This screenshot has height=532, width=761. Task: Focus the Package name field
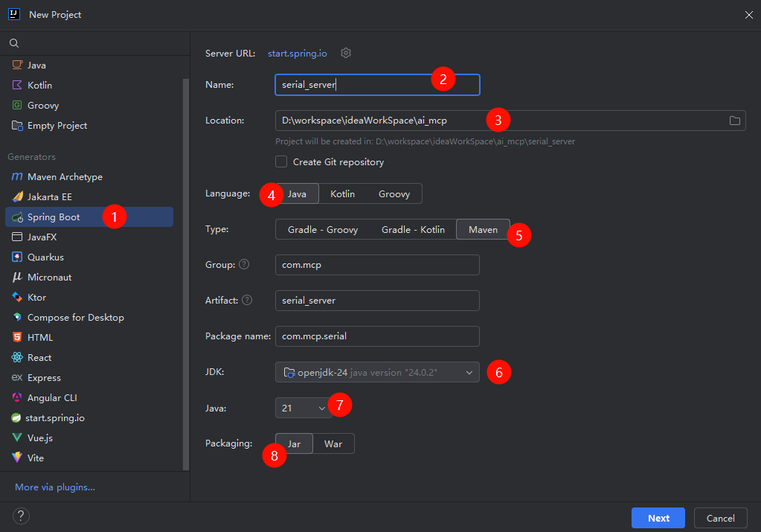377,336
